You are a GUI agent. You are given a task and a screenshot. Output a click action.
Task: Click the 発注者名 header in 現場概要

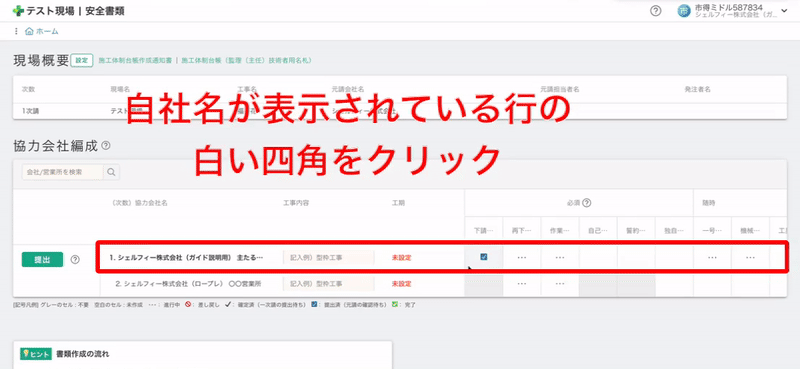click(697, 89)
